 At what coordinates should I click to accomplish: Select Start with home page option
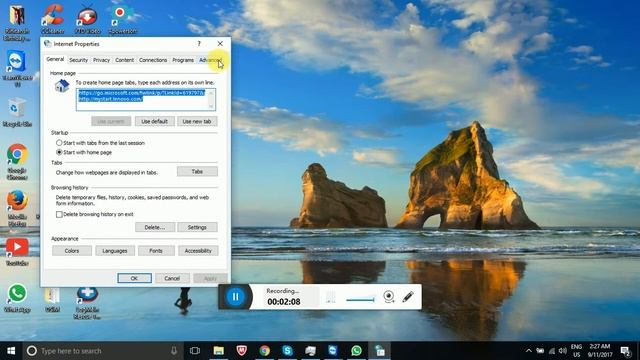59,152
